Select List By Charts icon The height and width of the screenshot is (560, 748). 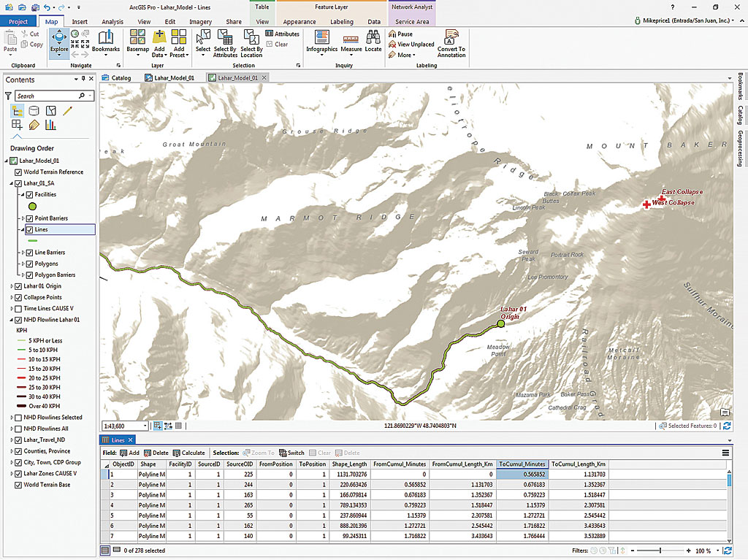[50, 125]
